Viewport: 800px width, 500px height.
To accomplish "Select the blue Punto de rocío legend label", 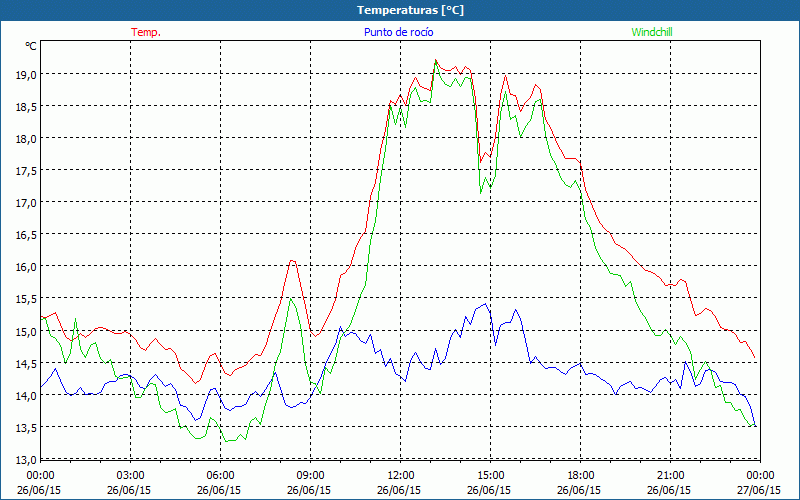I will click(398, 32).
